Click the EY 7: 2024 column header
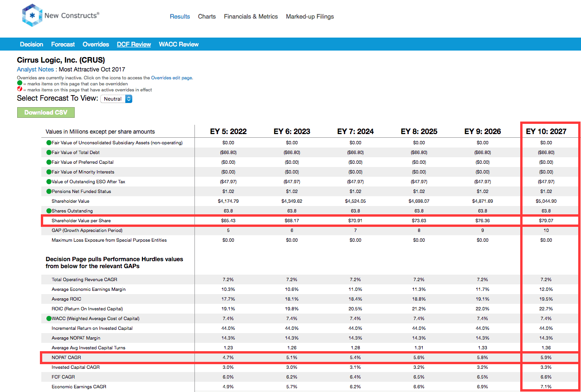The width and height of the screenshot is (581, 392). [355, 131]
